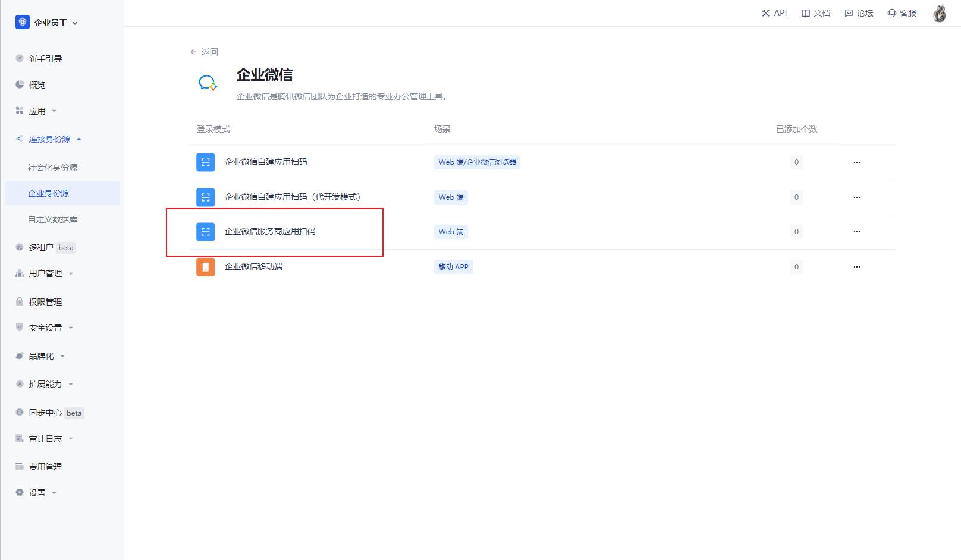The height and width of the screenshot is (560, 961).
Task: Open 文档 documentation link in header
Action: tap(816, 13)
